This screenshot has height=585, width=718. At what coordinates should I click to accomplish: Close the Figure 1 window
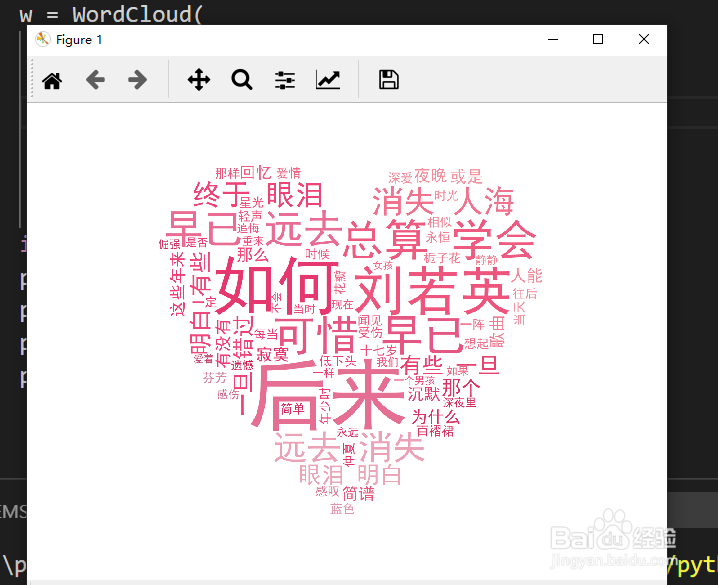(x=644, y=39)
